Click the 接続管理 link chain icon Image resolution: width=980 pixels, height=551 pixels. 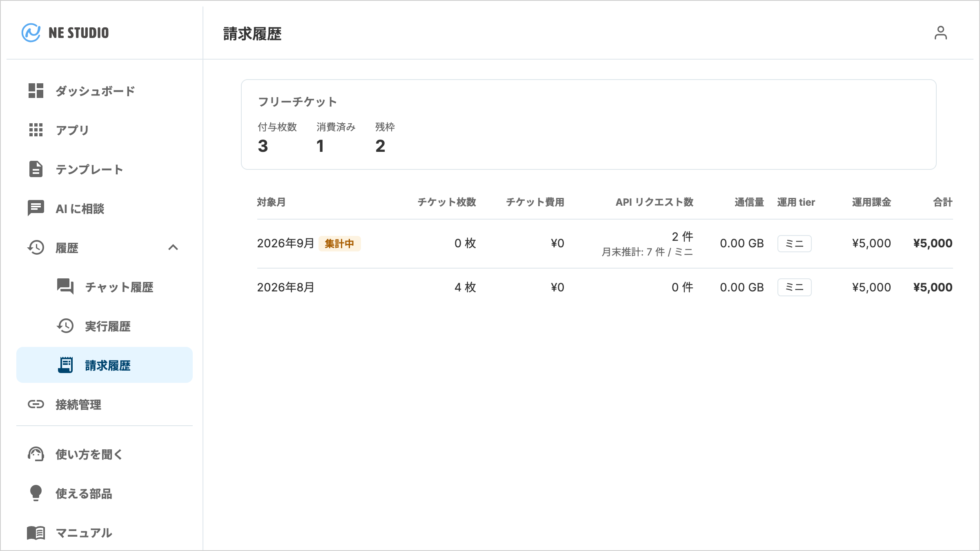pyautogui.click(x=36, y=404)
